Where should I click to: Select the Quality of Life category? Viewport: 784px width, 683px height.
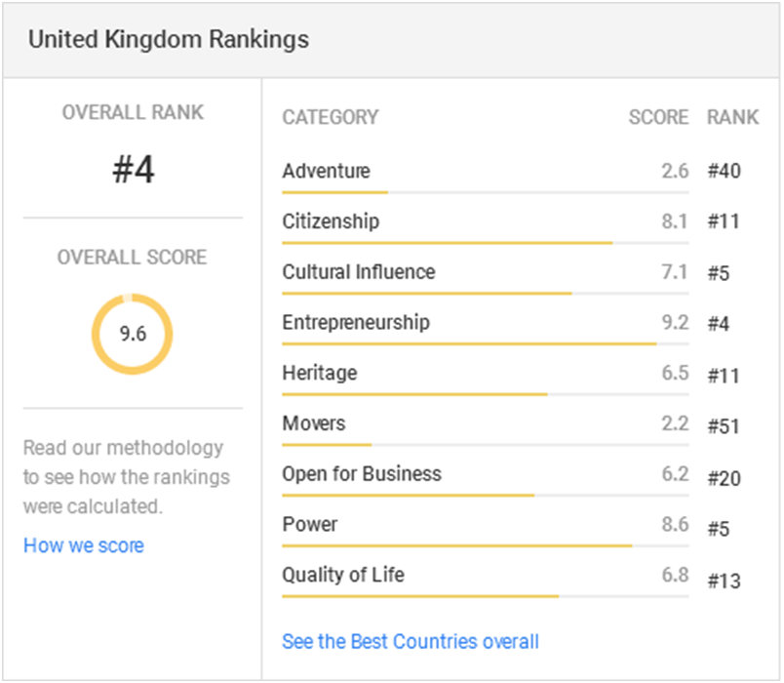click(x=343, y=576)
